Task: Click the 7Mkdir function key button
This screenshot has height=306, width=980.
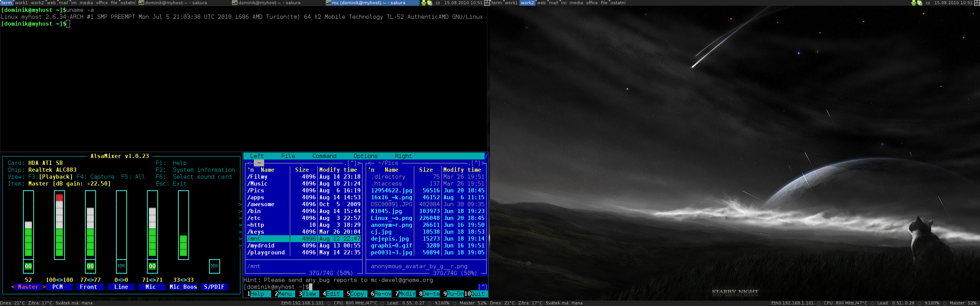Action: click(405, 294)
